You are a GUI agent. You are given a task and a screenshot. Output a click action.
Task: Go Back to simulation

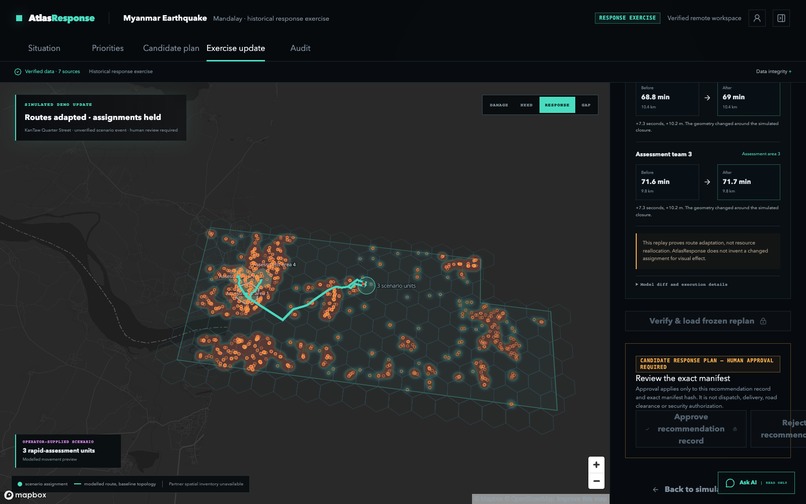(x=684, y=490)
